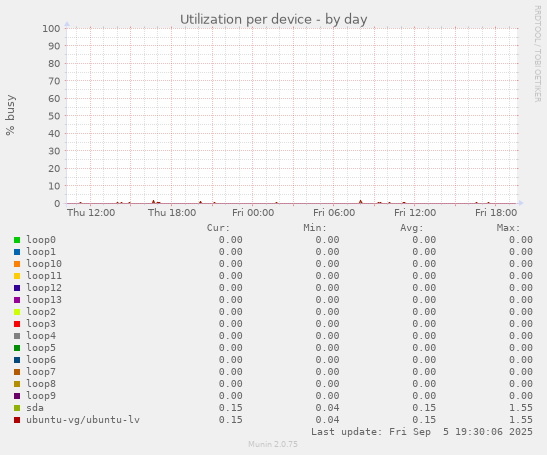Viewport: 547px width, 455px height.
Task: Select the loop3 legend label
Action: [x=41, y=324]
